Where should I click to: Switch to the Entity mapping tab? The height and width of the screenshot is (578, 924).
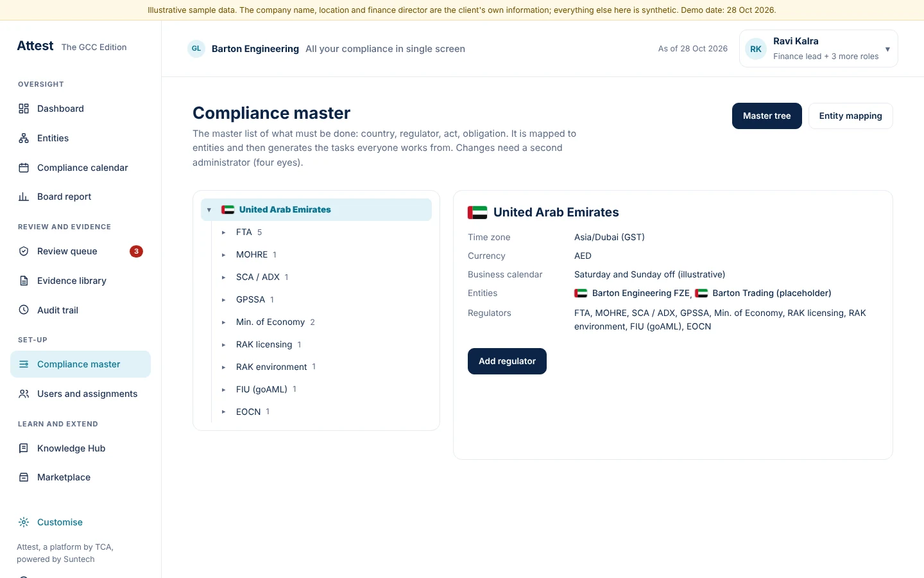click(x=850, y=116)
